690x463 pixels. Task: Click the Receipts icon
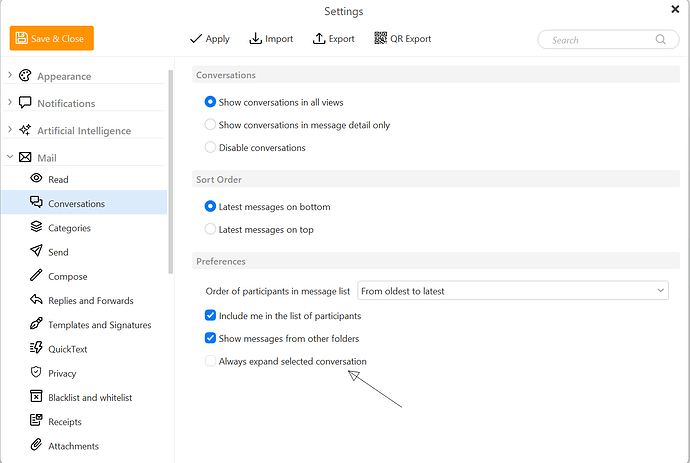tap(36, 420)
